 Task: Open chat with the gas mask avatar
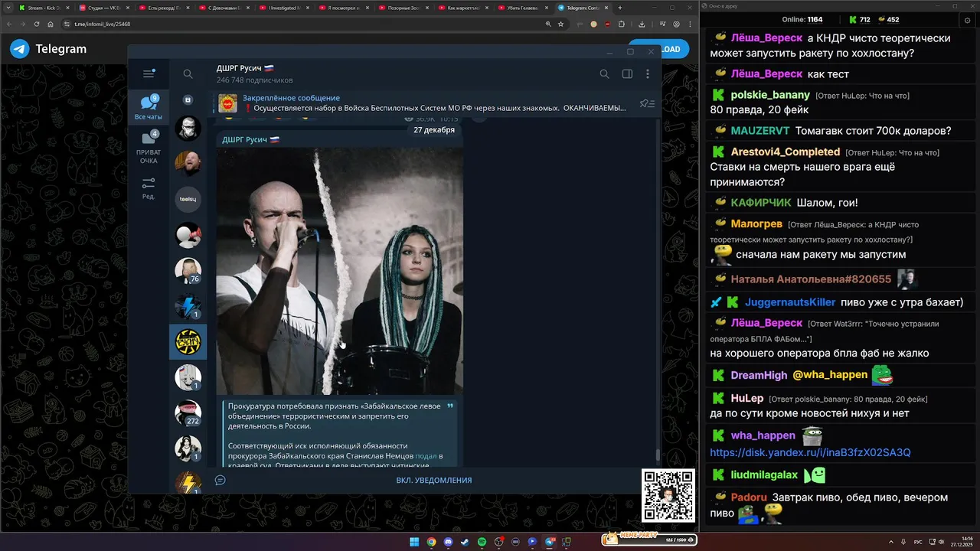188,128
